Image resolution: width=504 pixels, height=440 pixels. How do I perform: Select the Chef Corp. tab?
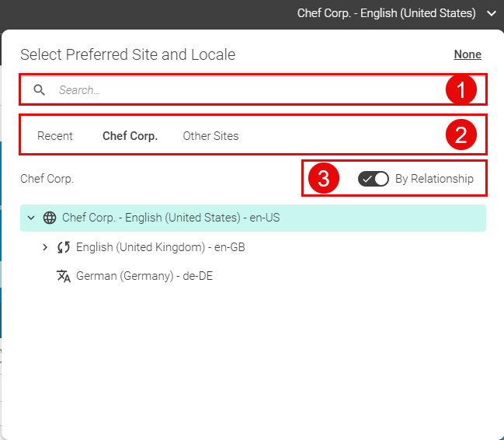pyautogui.click(x=130, y=136)
